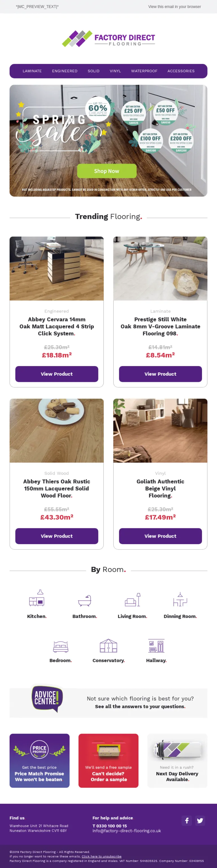This screenshot has width=217, height=868.
Task: Open the Facebook page icon
Action: [x=187, y=820]
